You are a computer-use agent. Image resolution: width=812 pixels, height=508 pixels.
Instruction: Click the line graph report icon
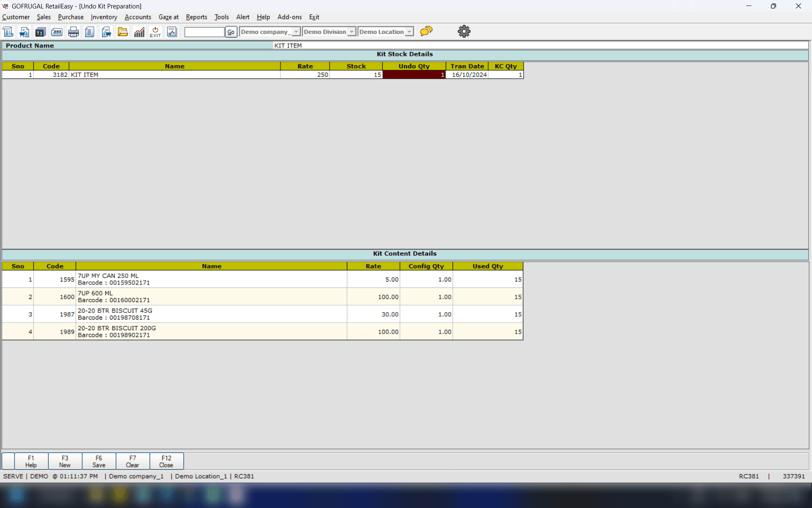pos(172,32)
